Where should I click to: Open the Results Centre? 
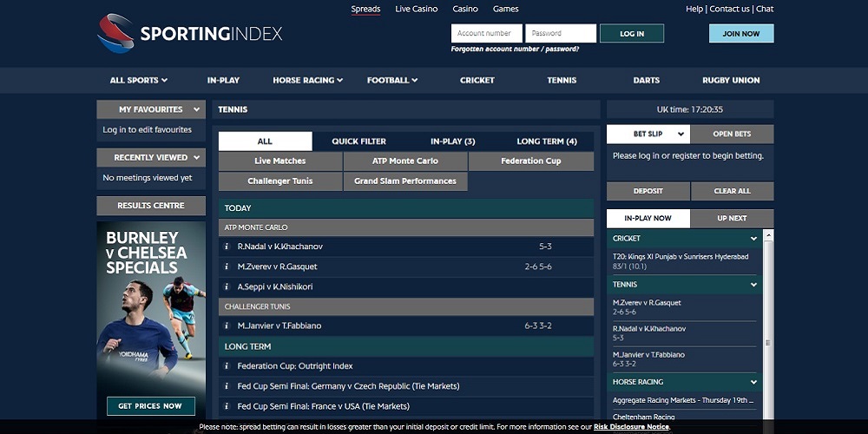[x=150, y=206]
